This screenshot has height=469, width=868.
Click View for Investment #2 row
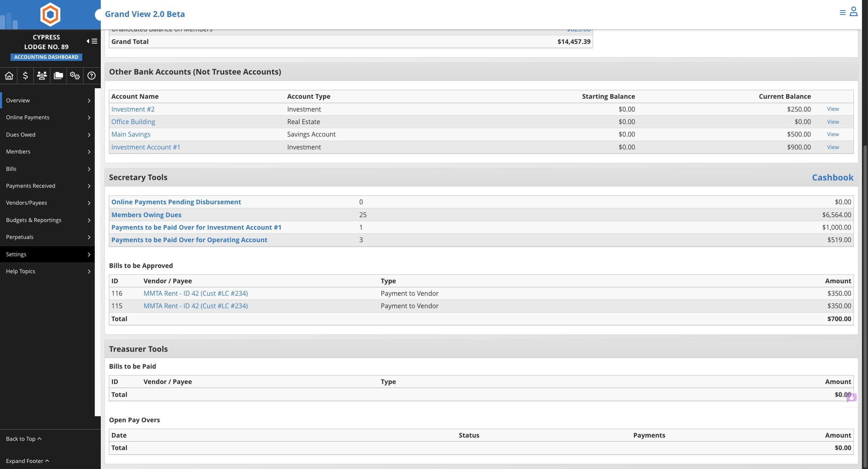tap(833, 109)
